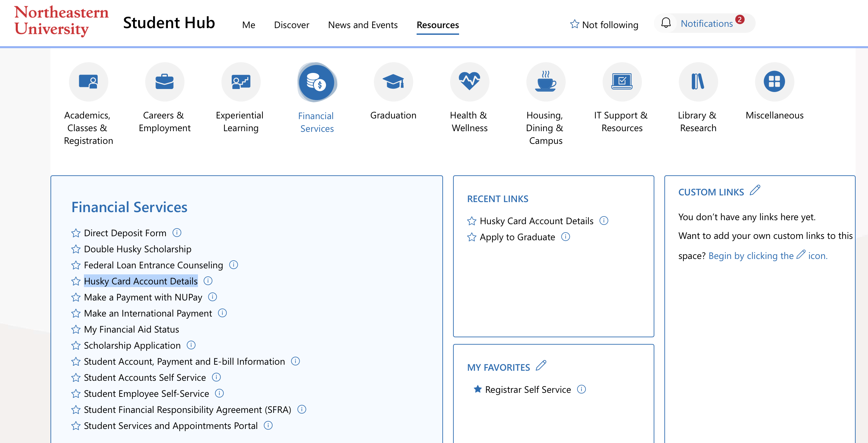Open News and Events tab

pos(363,25)
